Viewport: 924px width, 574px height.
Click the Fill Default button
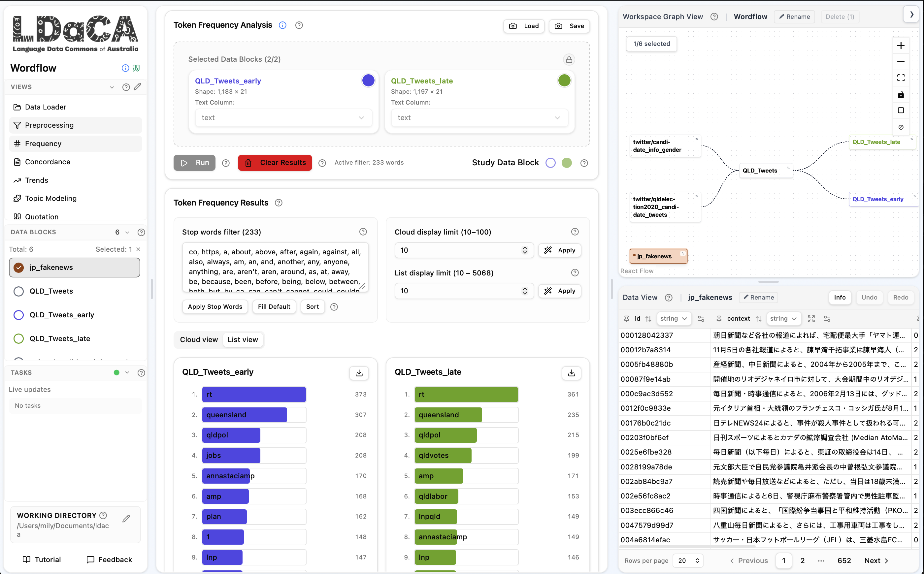[274, 307]
